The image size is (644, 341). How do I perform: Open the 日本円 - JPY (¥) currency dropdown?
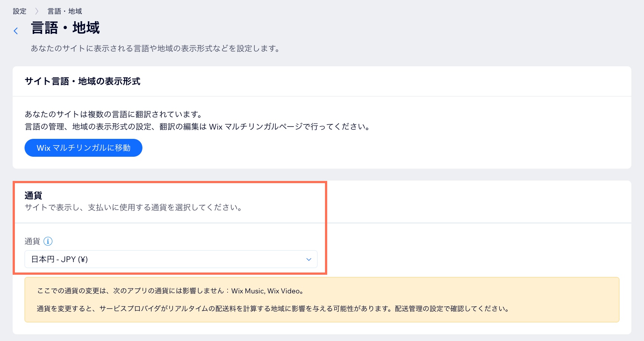[171, 259]
